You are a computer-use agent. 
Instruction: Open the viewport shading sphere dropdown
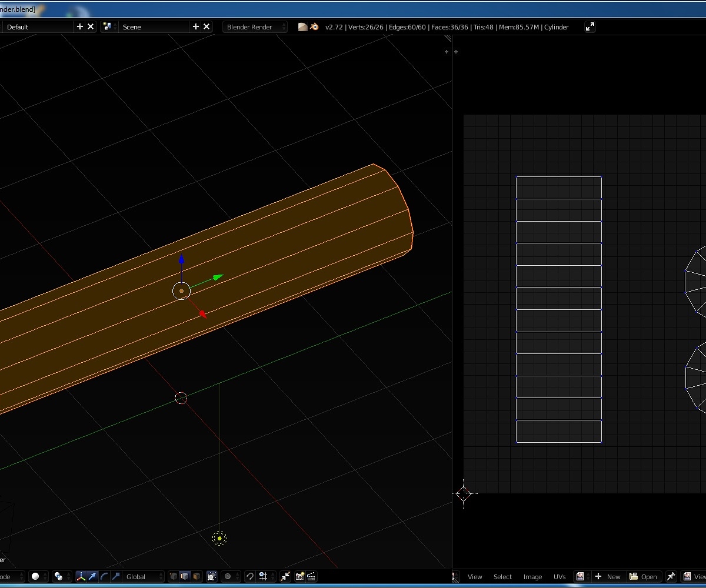tap(39, 576)
